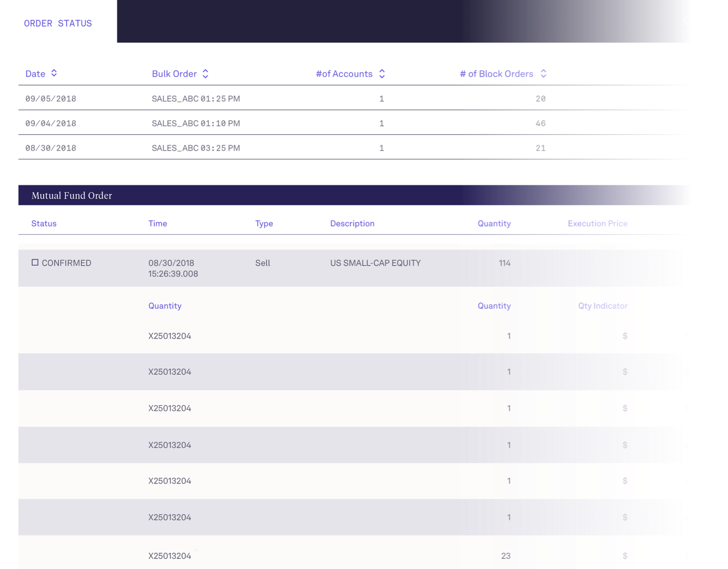The height and width of the screenshot is (569, 728).
Task: Switch to the ORDER STATUS tab
Action: (x=58, y=23)
